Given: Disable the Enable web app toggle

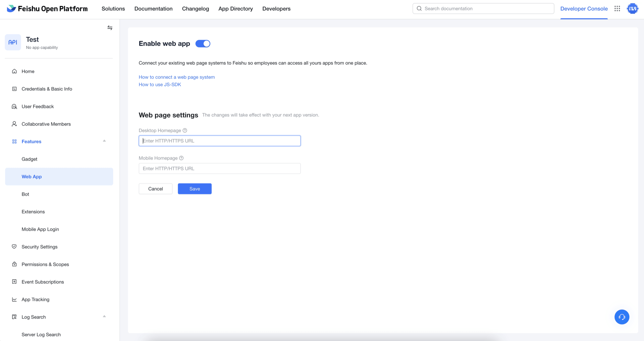Looking at the screenshot, I should click(x=203, y=44).
